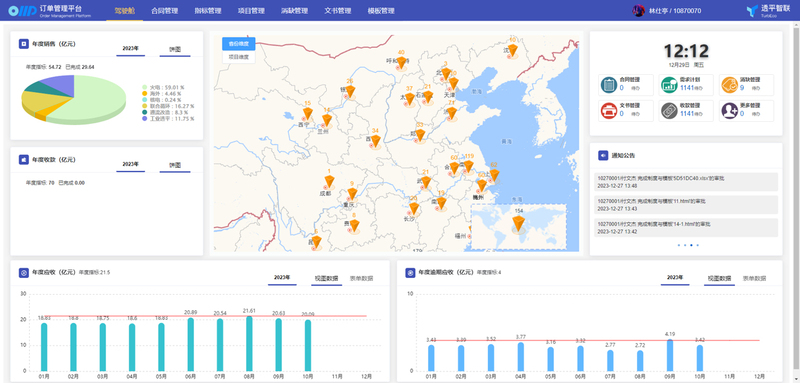Screen dimensions: 800x383
Task: Click the 兰州 map marker labeled 14
Action: point(327,120)
